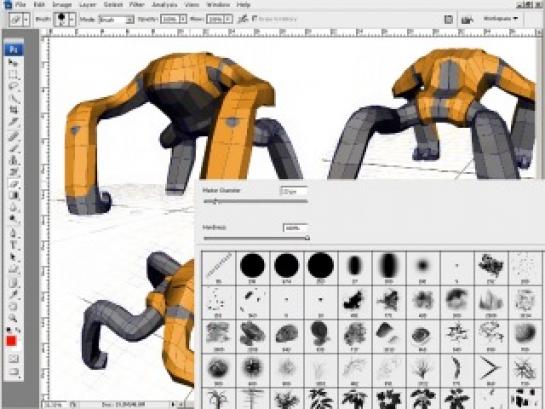
Task: Click the Master Diameter slider track
Action: (x=255, y=201)
